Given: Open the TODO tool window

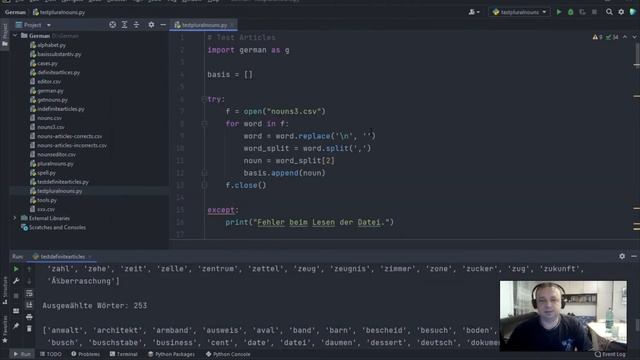Looking at the screenshot, I should [x=51, y=354].
